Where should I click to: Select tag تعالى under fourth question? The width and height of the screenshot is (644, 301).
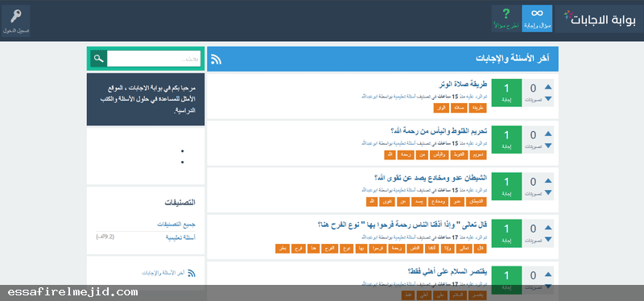(464, 249)
